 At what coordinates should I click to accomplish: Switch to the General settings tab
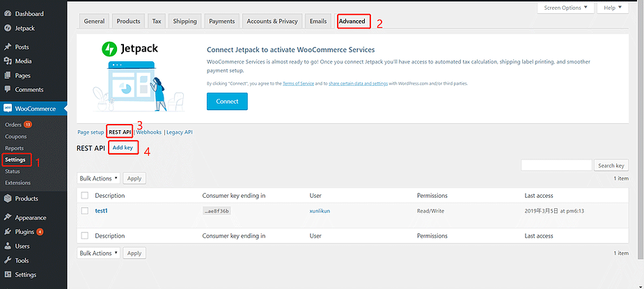click(94, 21)
